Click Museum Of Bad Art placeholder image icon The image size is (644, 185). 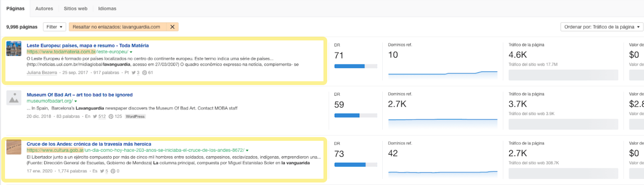click(x=14, y=98)
